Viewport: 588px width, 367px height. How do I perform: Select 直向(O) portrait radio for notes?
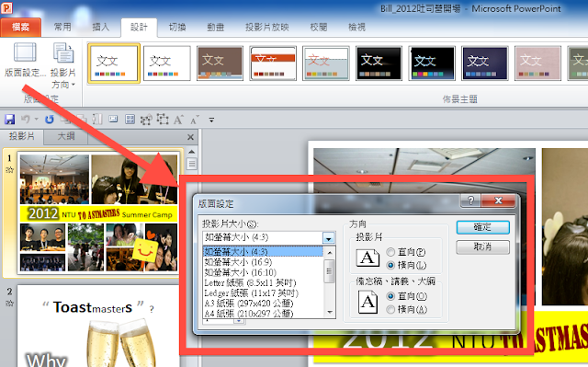pyautogui.click(x=390, y=296)
